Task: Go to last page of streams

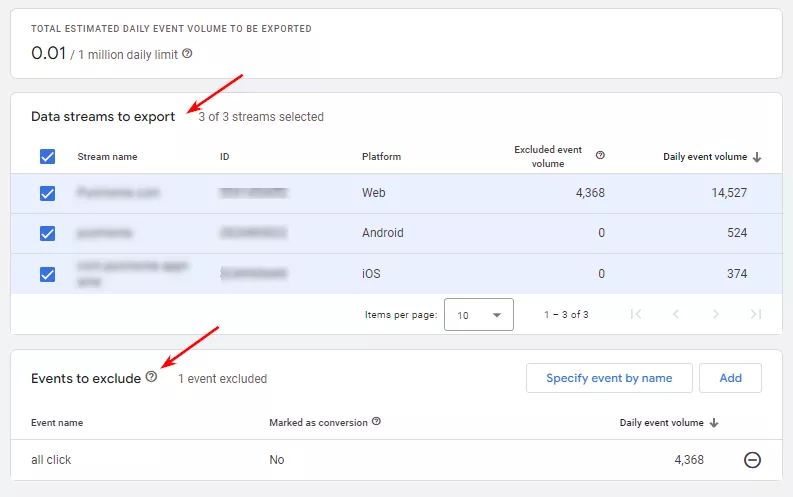Action: [x=756, y=314]
